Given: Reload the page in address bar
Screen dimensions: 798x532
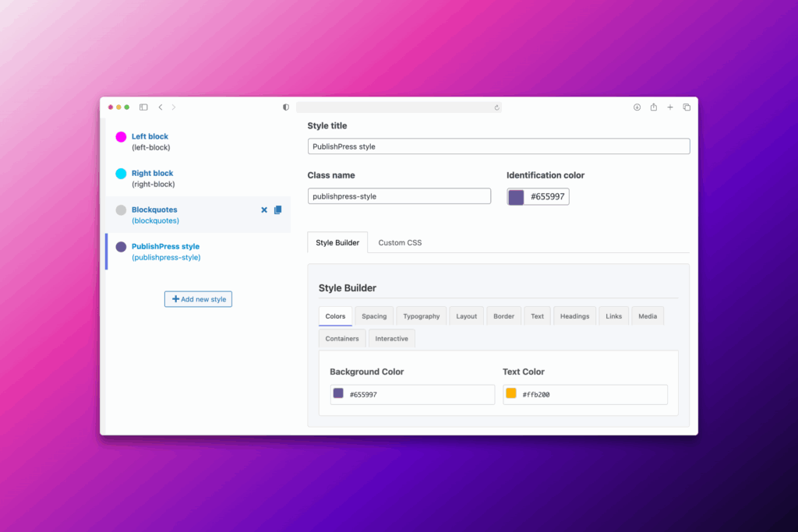Looking at the screenshot, I should pos(496,107).
